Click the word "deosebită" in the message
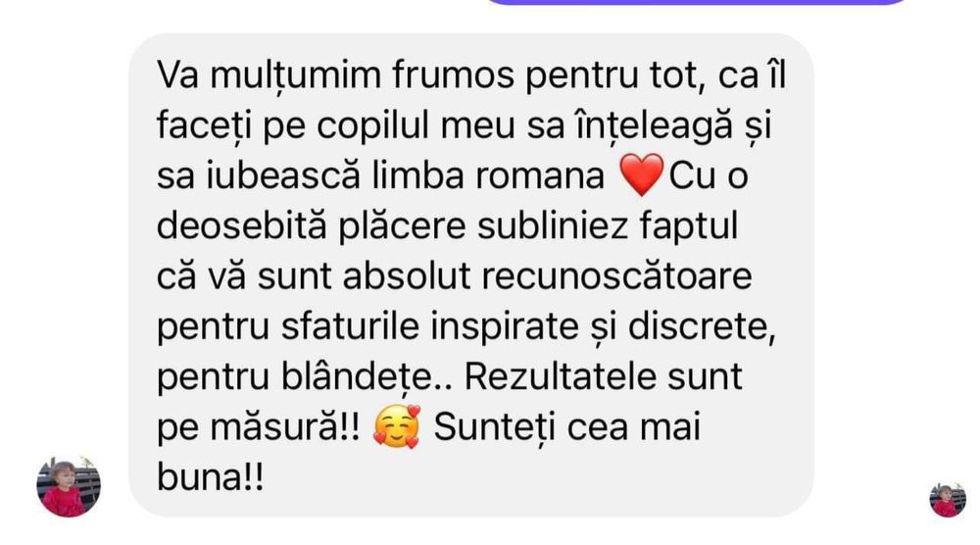 tap(241, 225)
